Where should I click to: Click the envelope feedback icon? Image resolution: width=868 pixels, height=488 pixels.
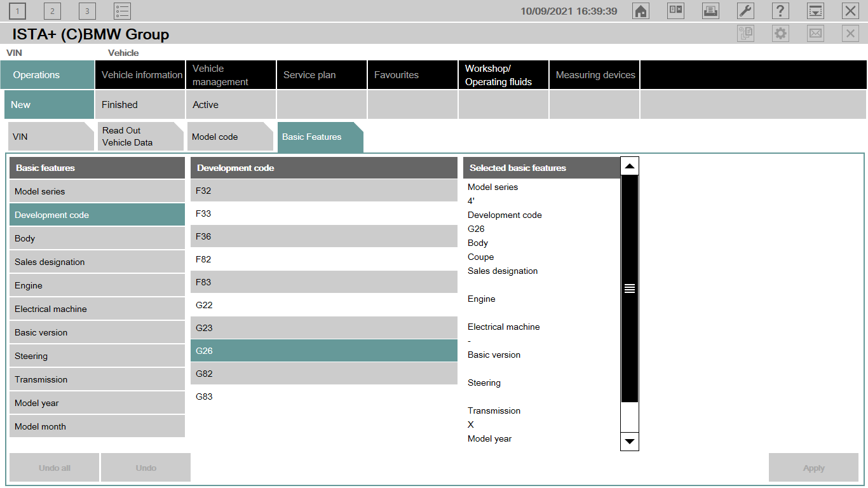pyautogui.click(x=815, y=34)
